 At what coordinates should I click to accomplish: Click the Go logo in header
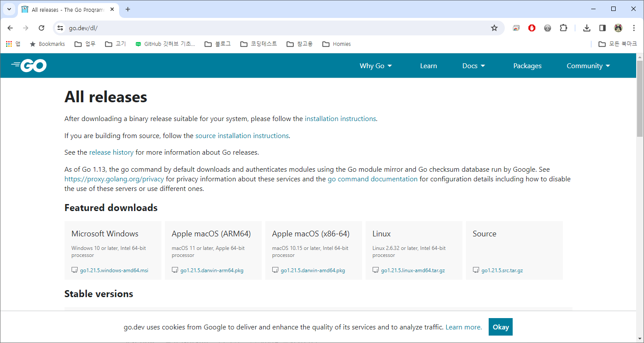[x=29, y=66]
